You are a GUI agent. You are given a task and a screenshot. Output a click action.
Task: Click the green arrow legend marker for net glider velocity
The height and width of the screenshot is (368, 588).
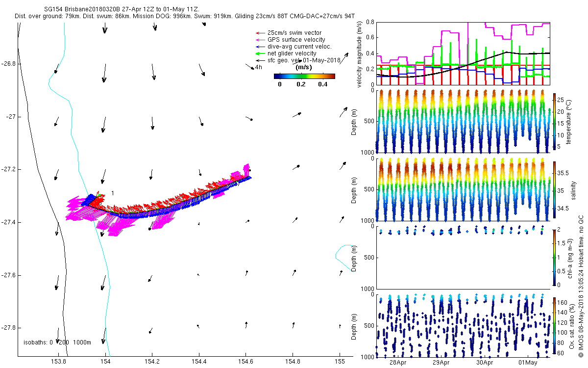pos(260,53)
